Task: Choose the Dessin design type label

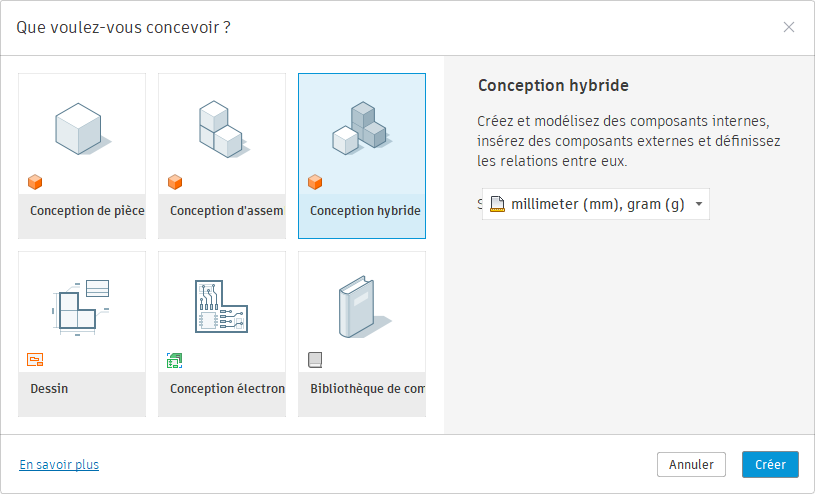Action: point(49,388)
